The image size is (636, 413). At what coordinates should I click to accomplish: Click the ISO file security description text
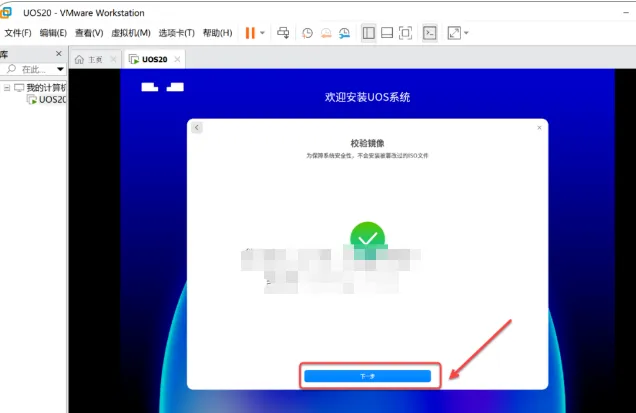(x=367, y=156)
